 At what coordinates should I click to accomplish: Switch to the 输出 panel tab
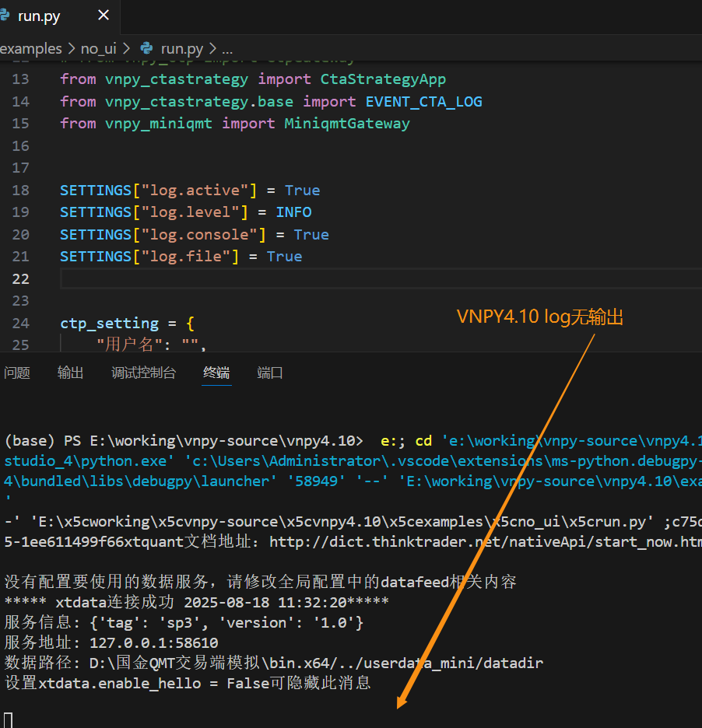click(71, 373)
